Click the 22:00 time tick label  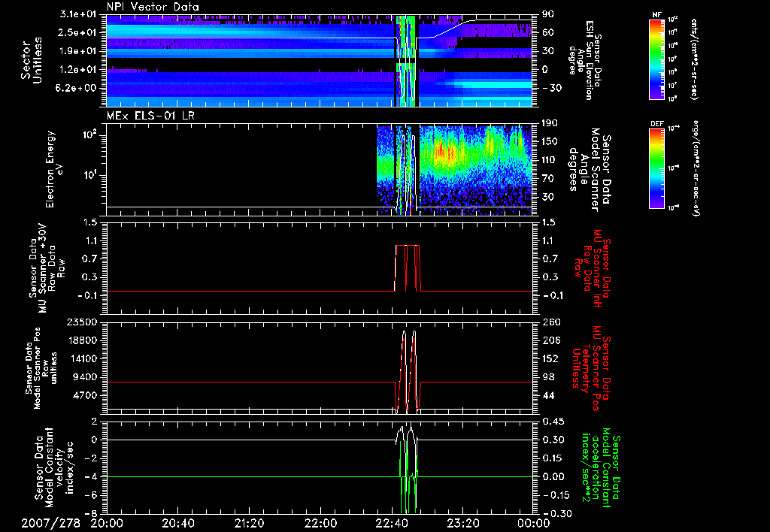[x=320, y=523]
